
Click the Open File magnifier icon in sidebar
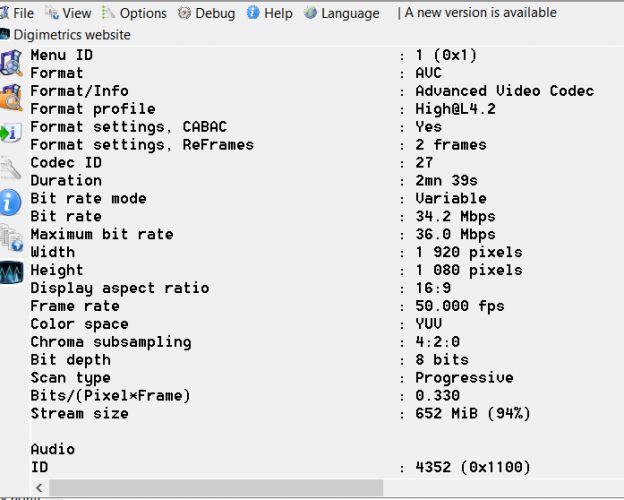(11, 63)
